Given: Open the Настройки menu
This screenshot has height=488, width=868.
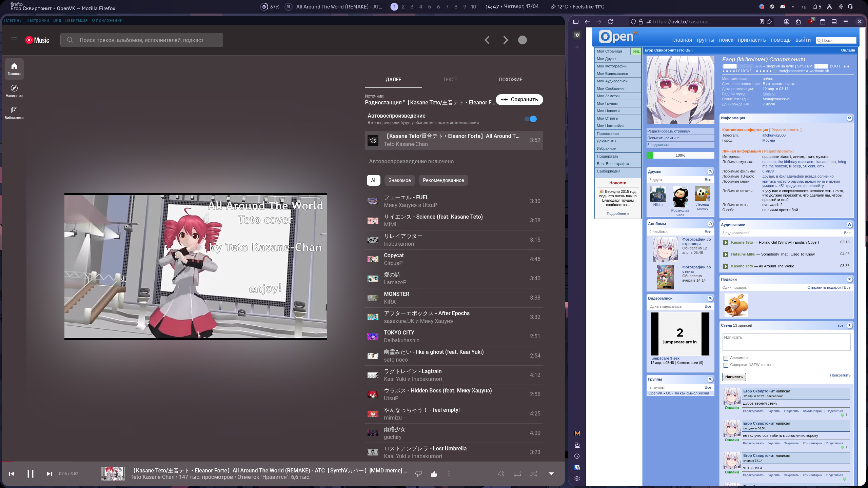Looking at the screenshot, I should [x=38, y=20].
